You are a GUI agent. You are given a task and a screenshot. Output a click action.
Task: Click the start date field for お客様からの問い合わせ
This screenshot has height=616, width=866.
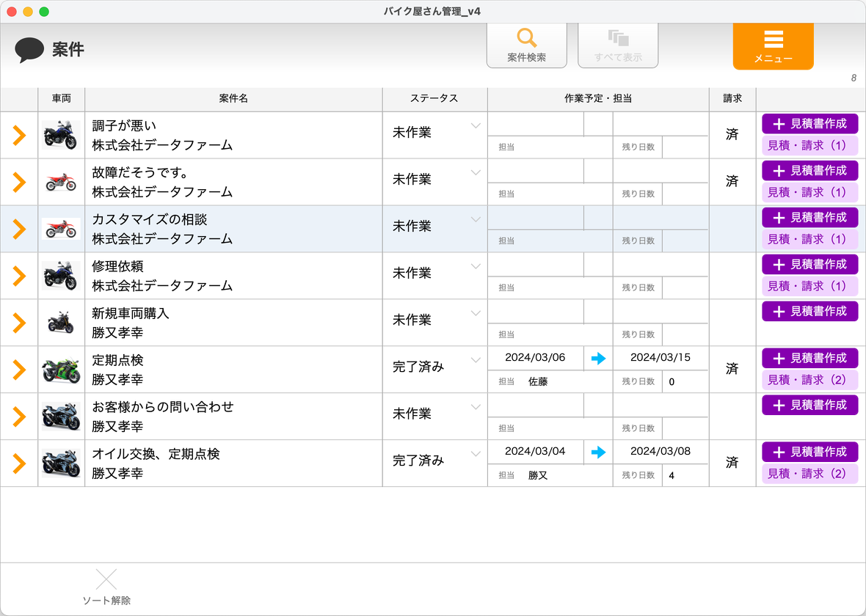535,405
